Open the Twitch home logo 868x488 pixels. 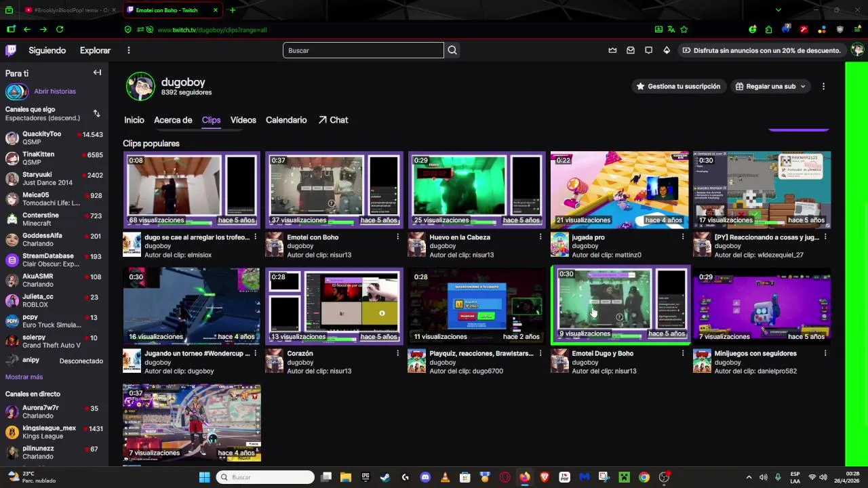[x=11, y=50]
